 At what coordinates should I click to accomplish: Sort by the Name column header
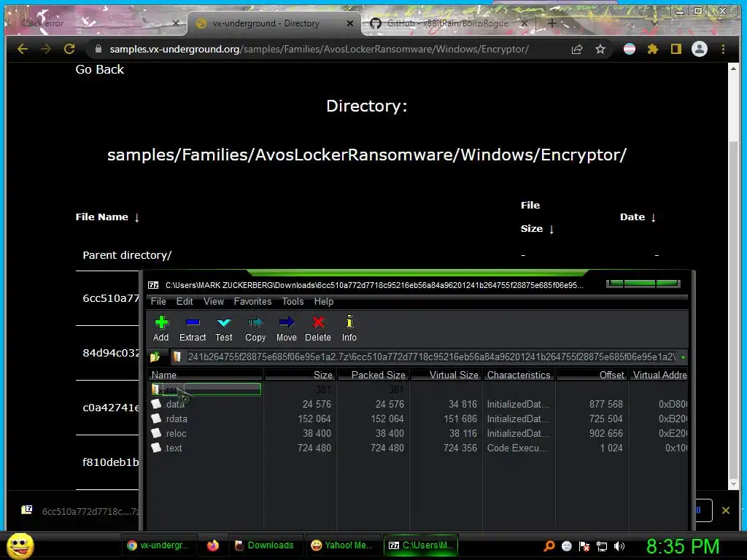click(x=205, y=376)
